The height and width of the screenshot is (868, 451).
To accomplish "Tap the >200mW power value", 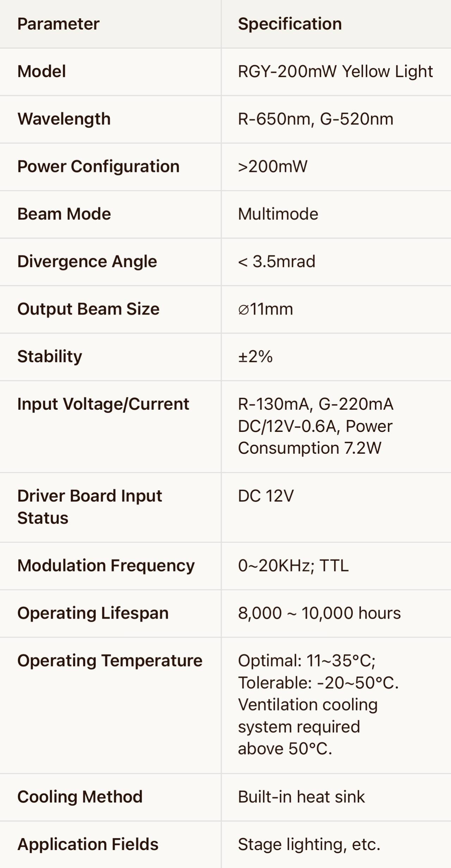I will click(272, 167).
